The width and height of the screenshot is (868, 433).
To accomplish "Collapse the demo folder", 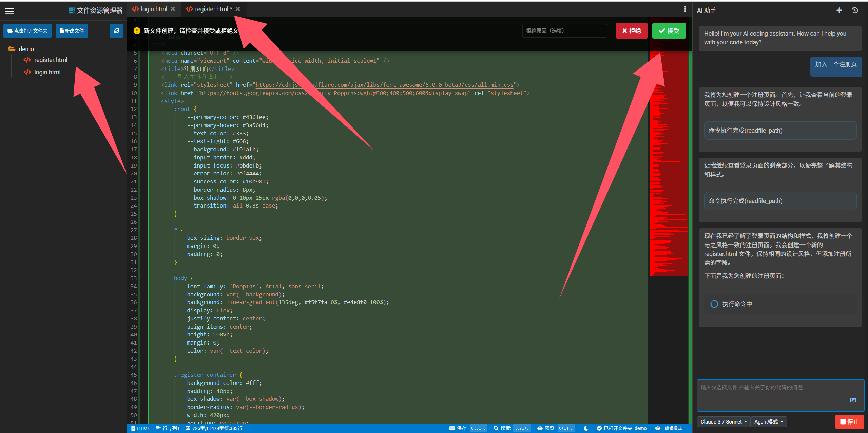I will click(21, 49).
